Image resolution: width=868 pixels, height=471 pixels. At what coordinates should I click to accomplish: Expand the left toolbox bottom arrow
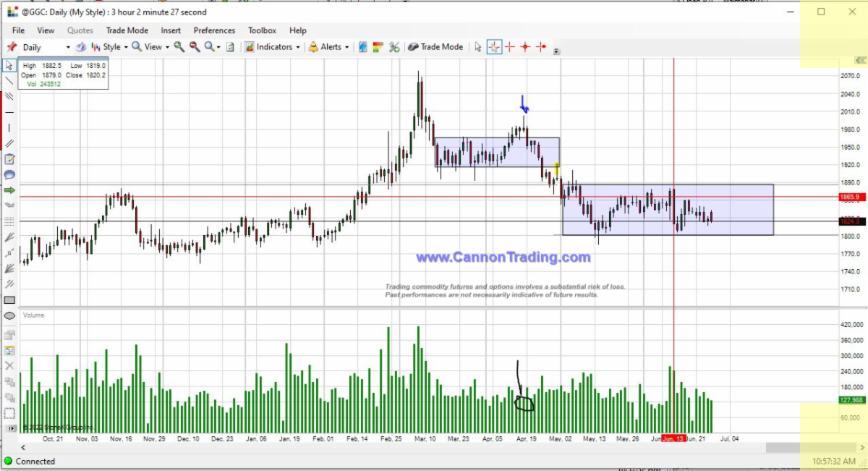[10, 428]
